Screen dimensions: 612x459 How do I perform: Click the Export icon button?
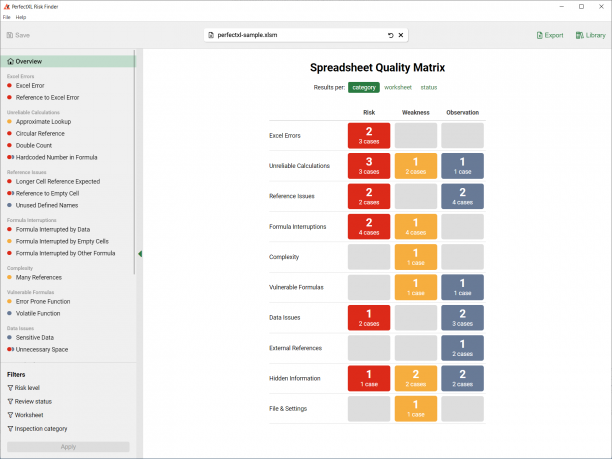pos(539,35)
